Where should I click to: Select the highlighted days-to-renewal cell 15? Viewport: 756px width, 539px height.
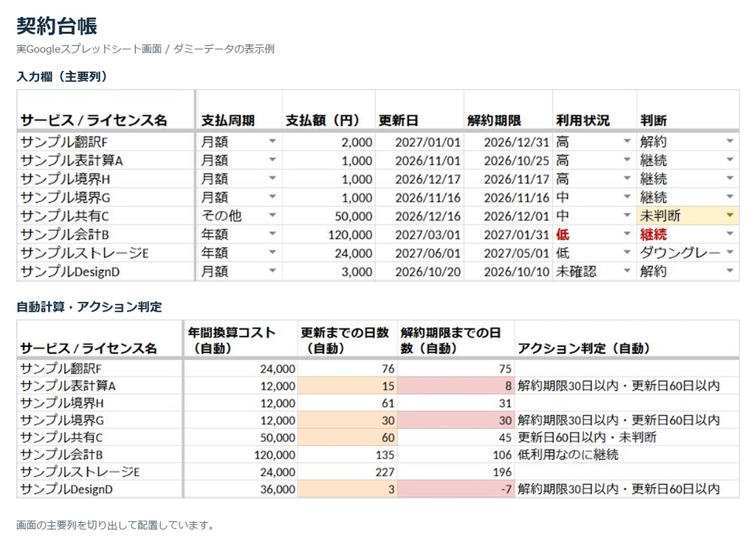(x=347, y=385)
